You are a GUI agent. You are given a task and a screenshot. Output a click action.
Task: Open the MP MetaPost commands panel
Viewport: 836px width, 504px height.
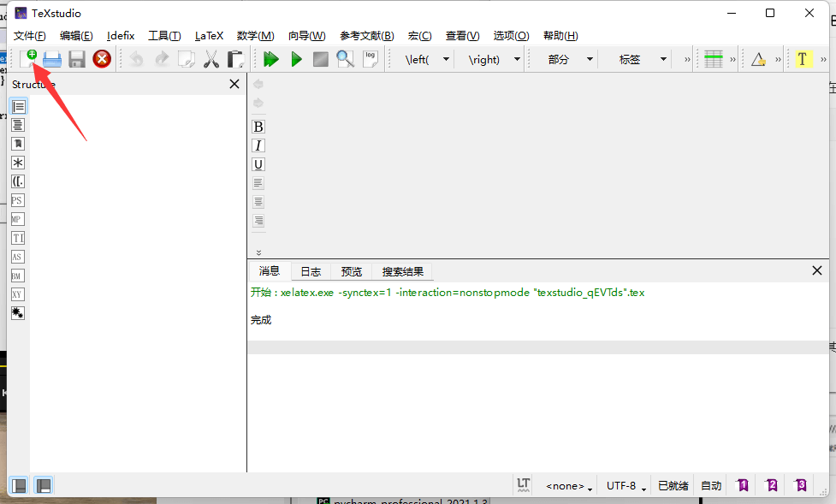18,219
